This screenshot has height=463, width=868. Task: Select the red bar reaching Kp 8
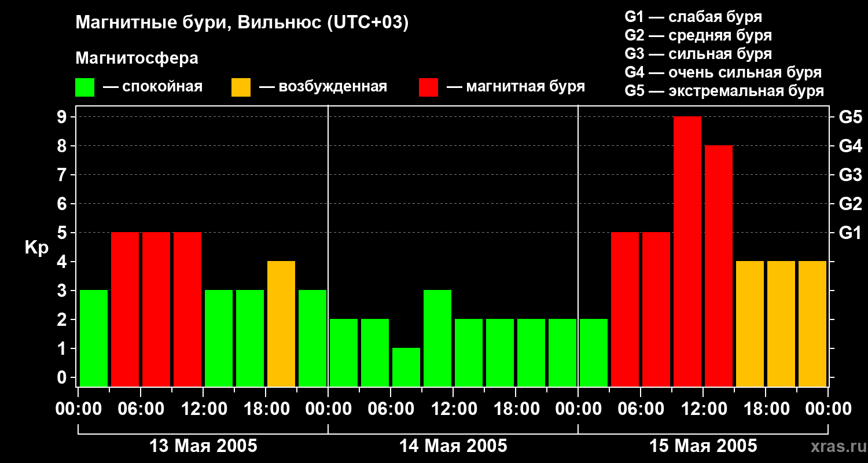tap(718, 266)
